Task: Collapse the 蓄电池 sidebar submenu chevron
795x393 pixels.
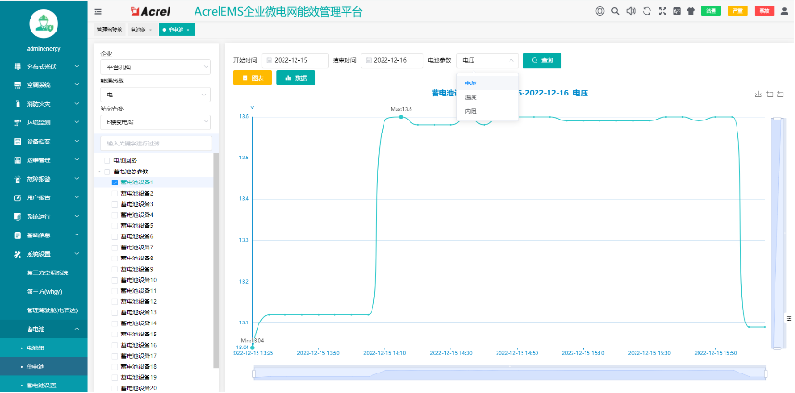Action: (77, 329)
